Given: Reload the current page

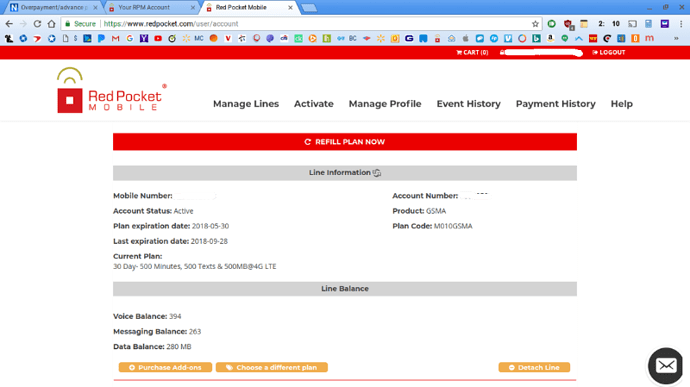Looking at the screenshot, I should 37,24.
